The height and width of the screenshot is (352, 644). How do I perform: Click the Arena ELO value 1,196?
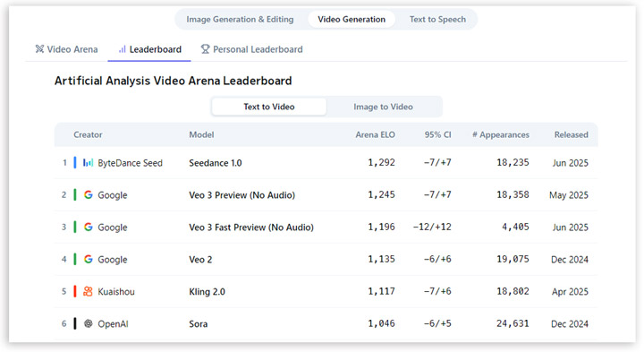(381, 227)
